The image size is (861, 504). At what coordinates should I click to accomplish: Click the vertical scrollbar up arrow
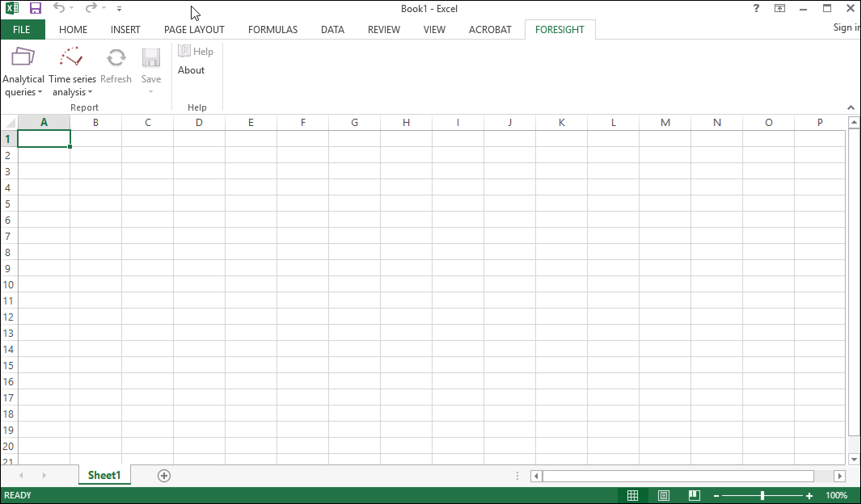[x=853, y=123]
